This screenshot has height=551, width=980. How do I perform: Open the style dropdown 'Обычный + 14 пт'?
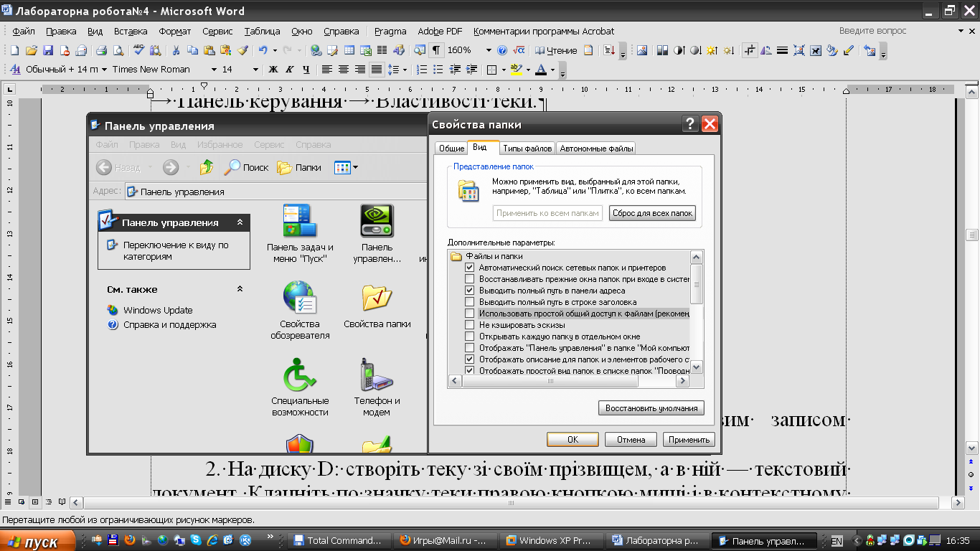pyautogui.click(x=103, y=70)
